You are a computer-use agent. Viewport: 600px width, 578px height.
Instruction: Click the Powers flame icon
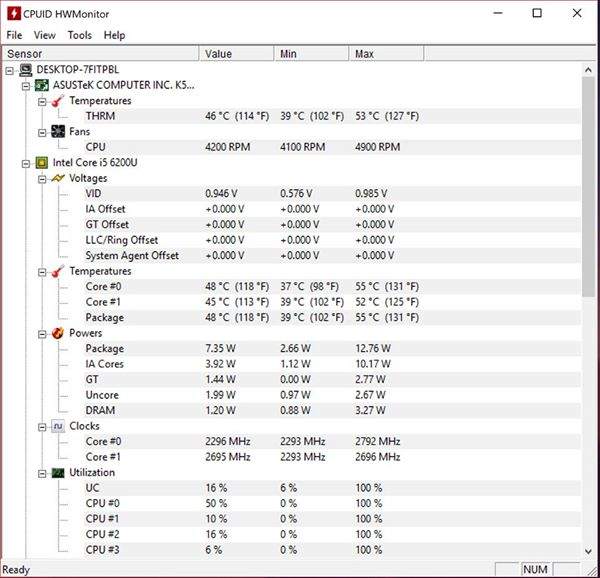58,333
